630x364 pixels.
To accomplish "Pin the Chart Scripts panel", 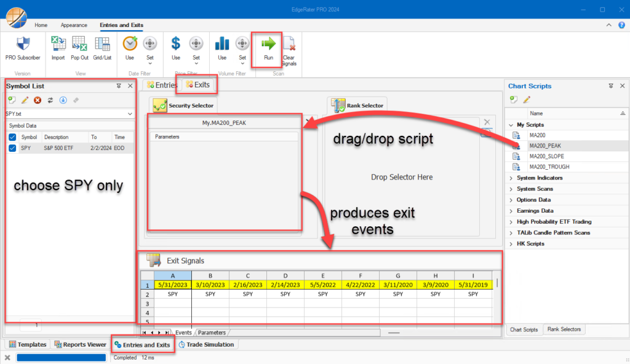I will click(611, 86).
